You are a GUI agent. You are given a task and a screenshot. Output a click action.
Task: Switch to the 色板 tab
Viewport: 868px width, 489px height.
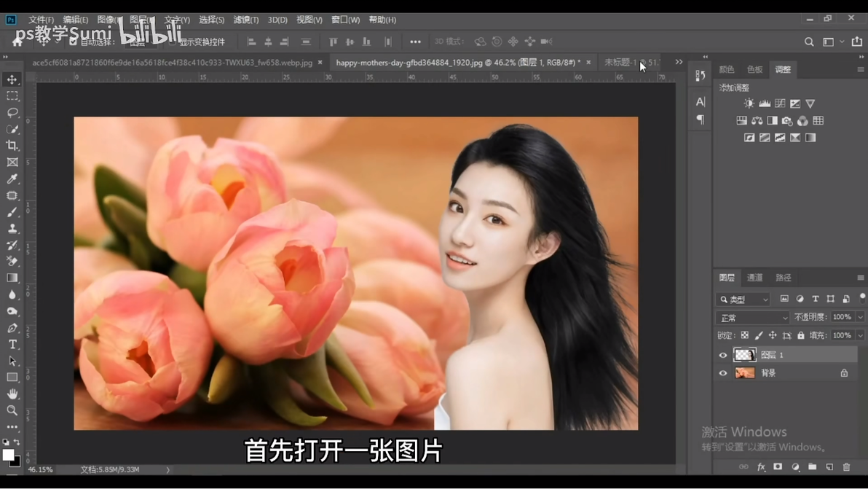point(754,69)
